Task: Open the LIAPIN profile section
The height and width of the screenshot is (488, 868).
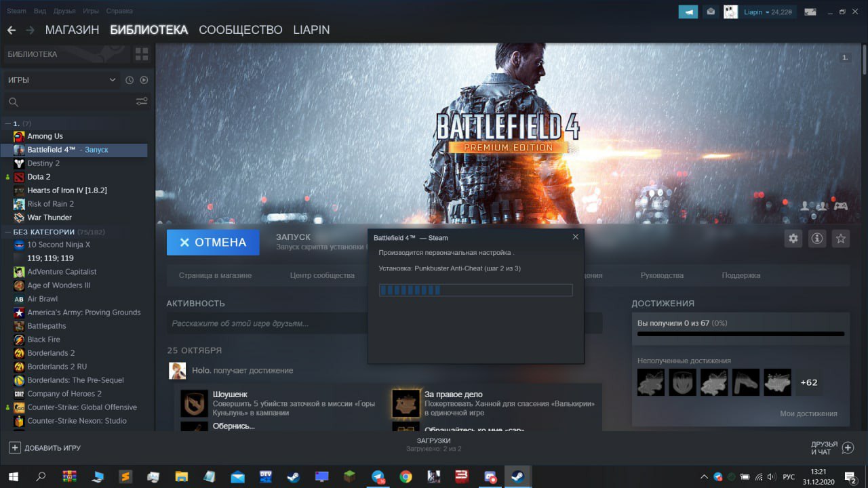Action: coord(311,30)
